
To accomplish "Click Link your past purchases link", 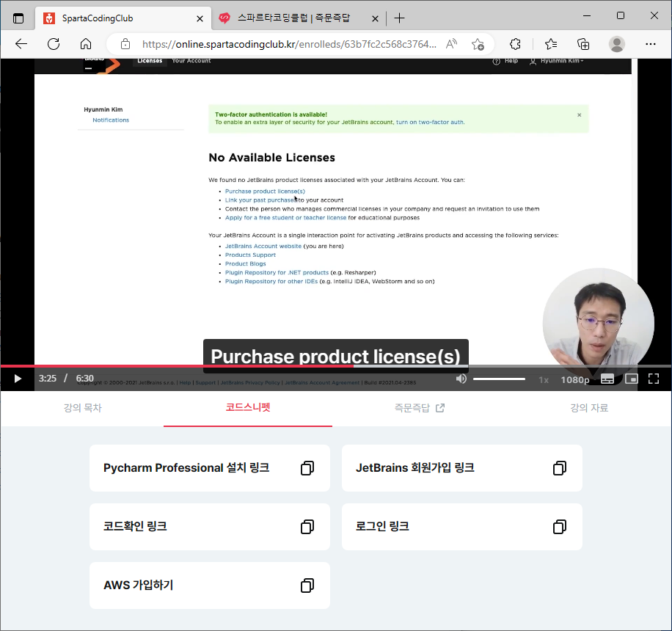I will click(260, 200).
